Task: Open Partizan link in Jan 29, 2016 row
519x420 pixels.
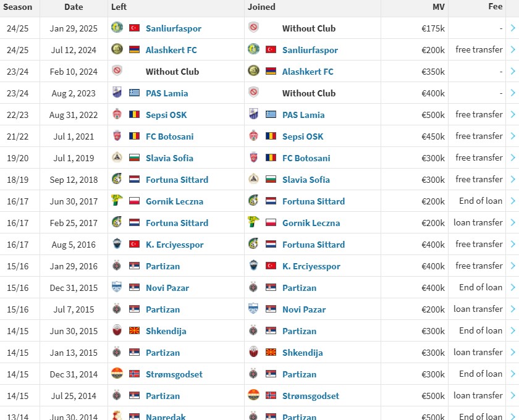Action: point(162,266)
